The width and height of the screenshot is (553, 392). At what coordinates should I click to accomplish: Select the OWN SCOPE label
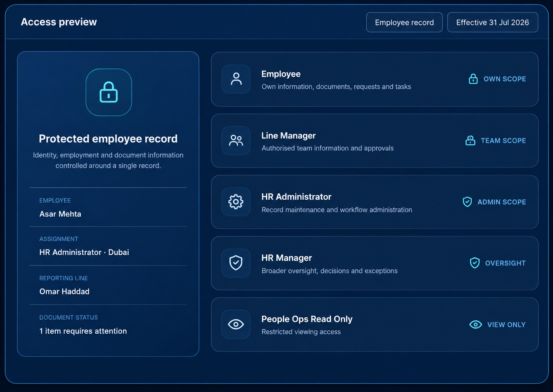click(505, 79)
